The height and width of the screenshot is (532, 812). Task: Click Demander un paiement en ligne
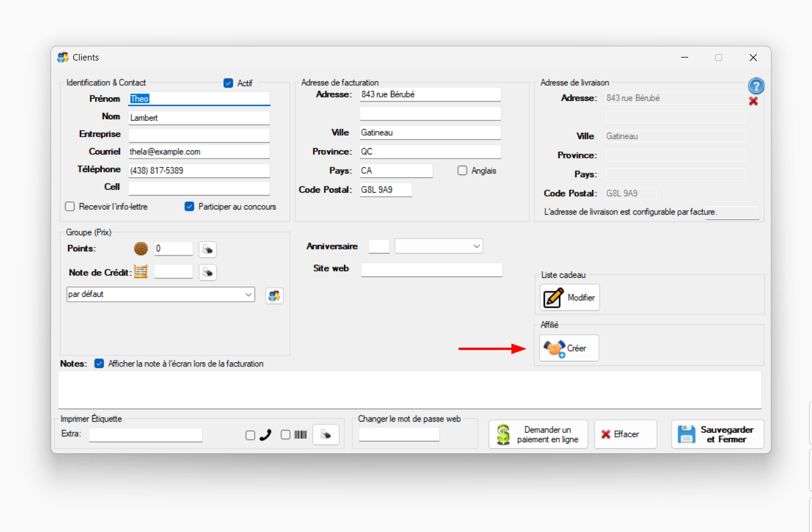coord(538,435)
